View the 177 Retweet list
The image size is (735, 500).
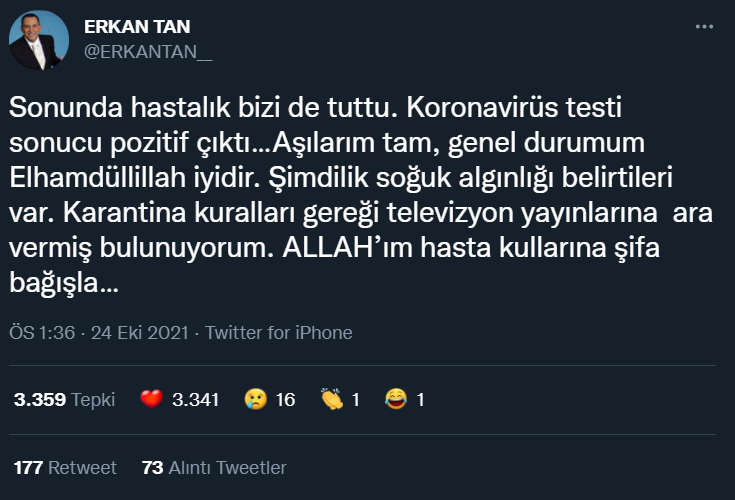(65, 468)
